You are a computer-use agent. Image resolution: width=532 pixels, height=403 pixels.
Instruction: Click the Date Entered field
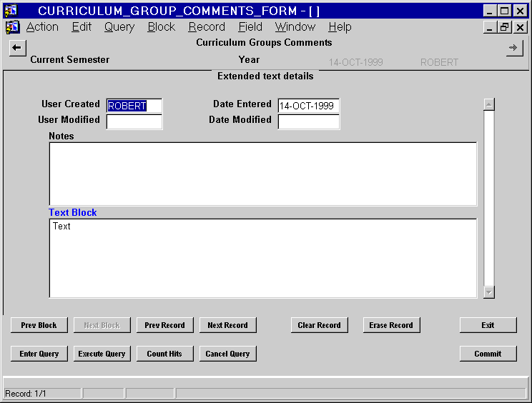(309, 106)
